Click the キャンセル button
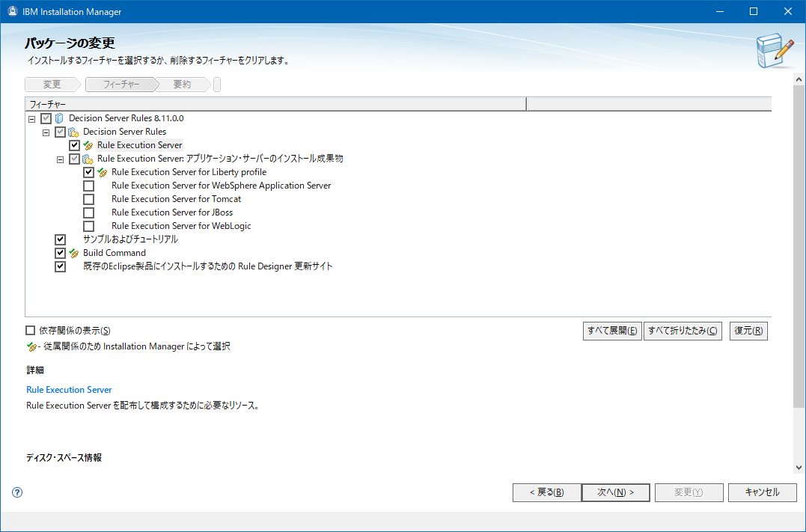Image resolution: width=806 pixels, height=532 pixels. tap(763, 492)
